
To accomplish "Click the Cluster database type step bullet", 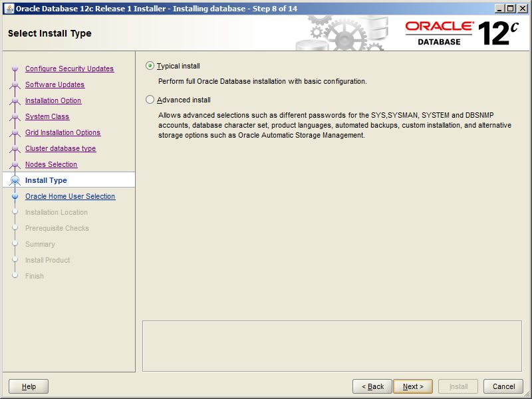I will [x=15, y=148].
